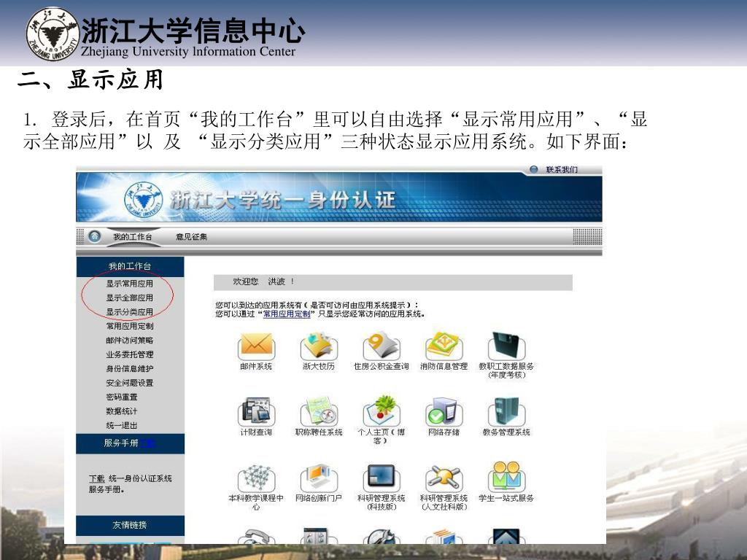
Task: Click the Zhejiang University logo in blue banner
Action: click(144, 199)
